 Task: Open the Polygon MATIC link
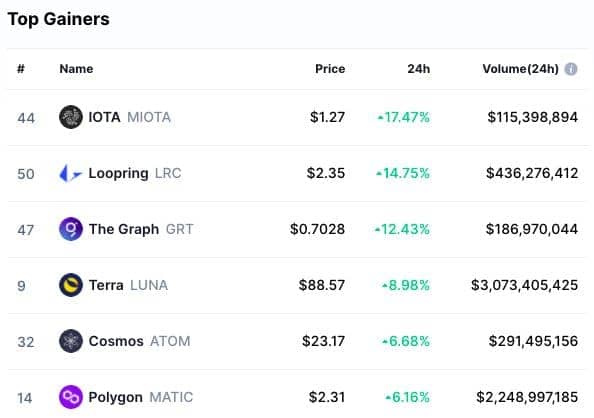[141, 397]
